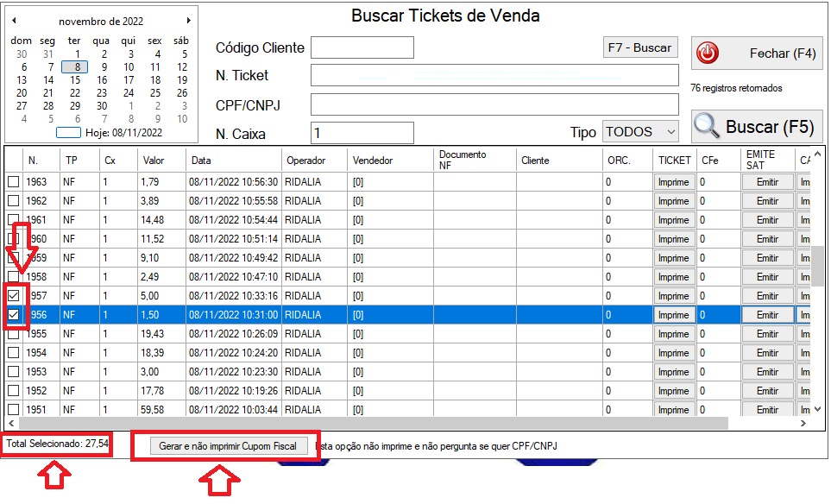Check the box for ticket 1951
The height and width of the screenshot is (504, 831).
[x=14, y=410]
